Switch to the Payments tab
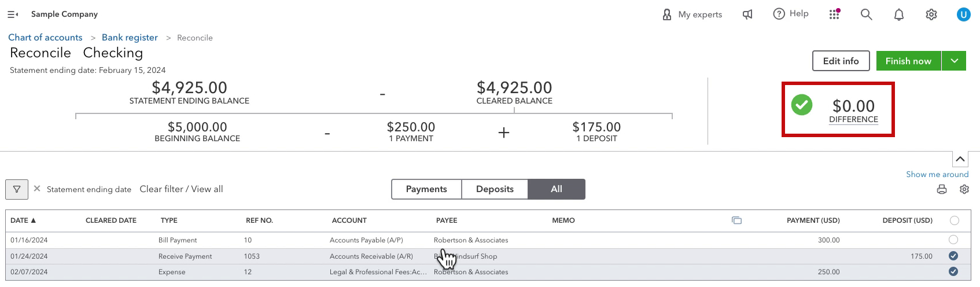 click(x=426, y=189)
